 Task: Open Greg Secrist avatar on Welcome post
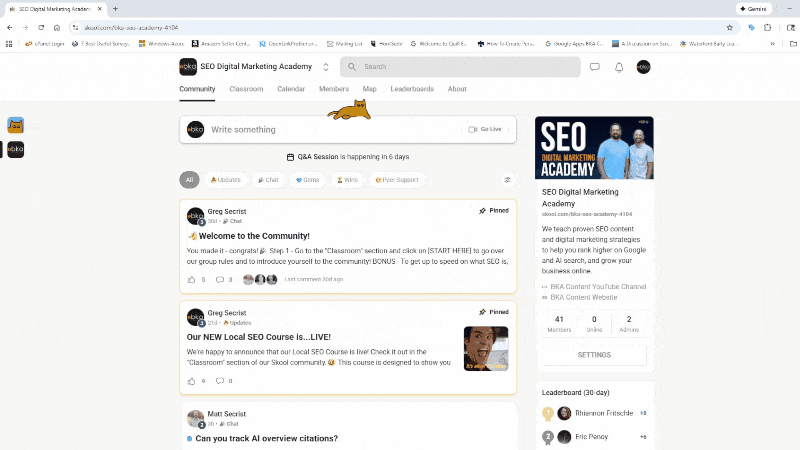pos(195,216)
